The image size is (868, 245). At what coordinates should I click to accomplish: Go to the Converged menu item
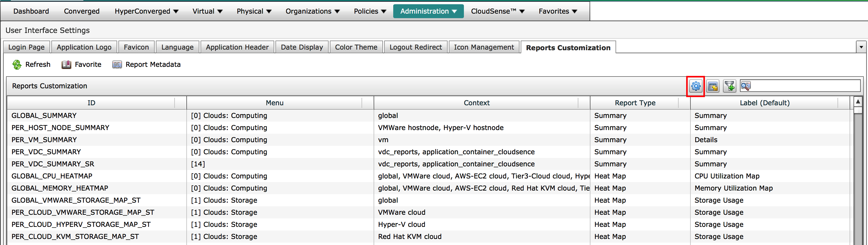pos(82,11)
